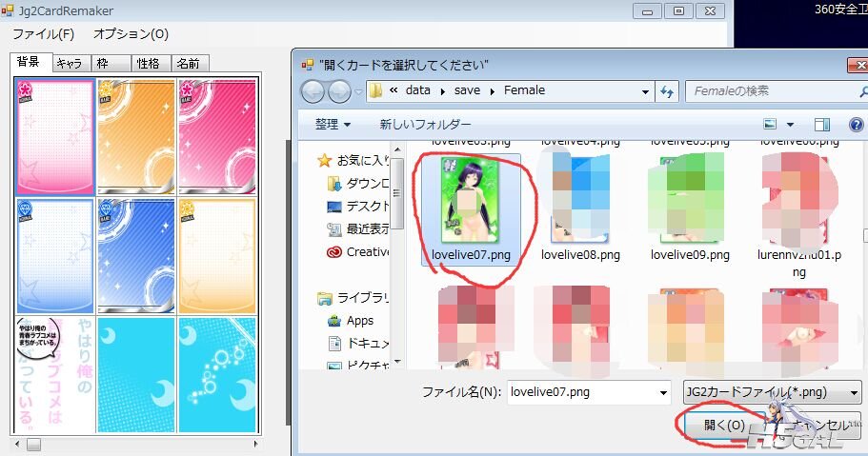This screenshot has width=868, height=456.
Task: Click the blue help icon in the dialog toolbar
Action: tap(857, 125)
